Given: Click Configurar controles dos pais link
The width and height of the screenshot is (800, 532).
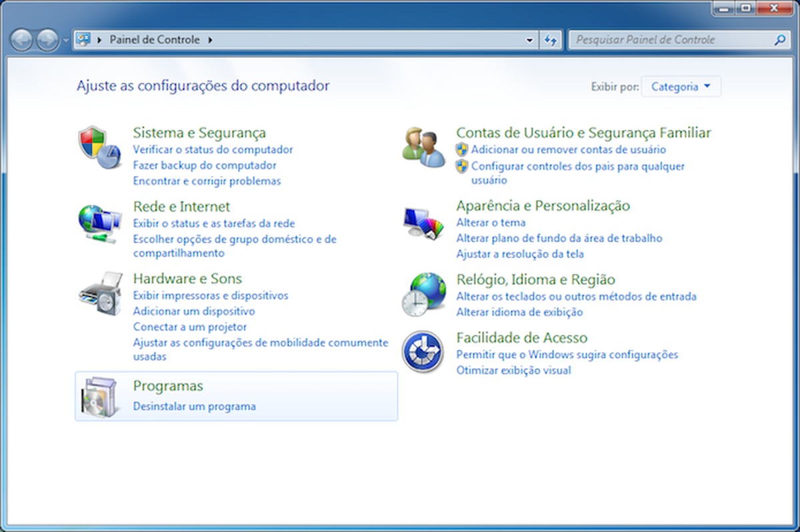Looking at the screenshot, I should [x=578, y=173].
